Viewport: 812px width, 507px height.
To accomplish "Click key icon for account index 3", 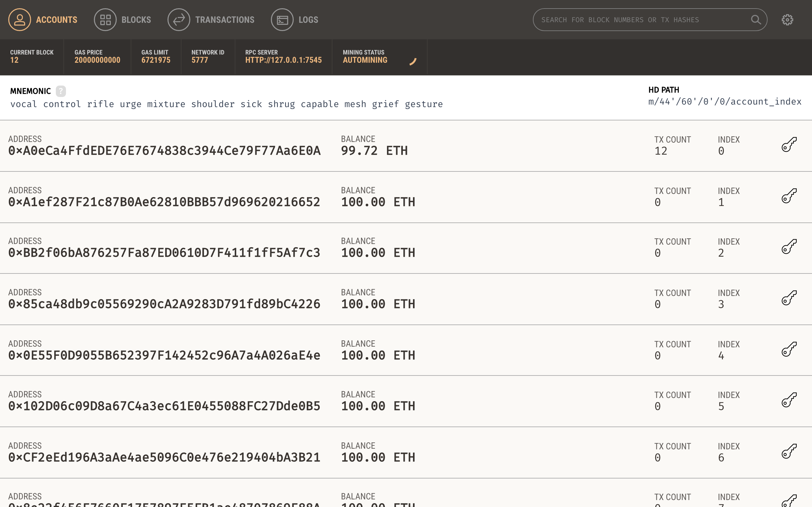I will [789, 298].
